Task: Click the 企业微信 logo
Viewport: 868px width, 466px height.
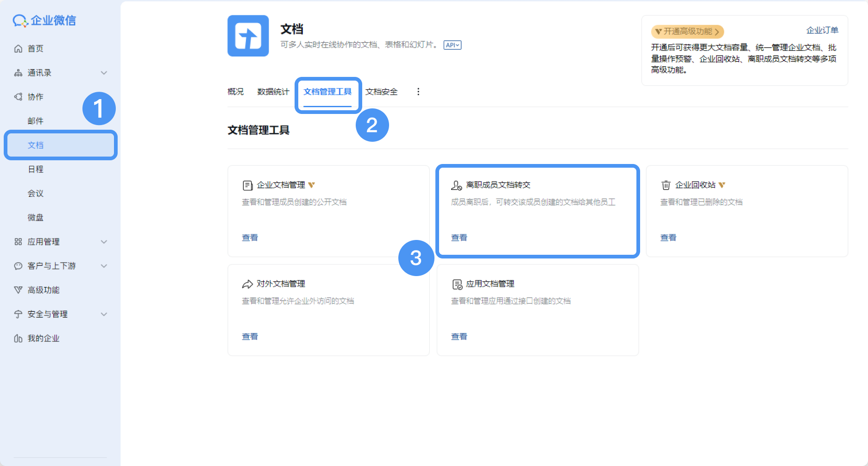Action: pyautogui.click(x=44, y=20)
